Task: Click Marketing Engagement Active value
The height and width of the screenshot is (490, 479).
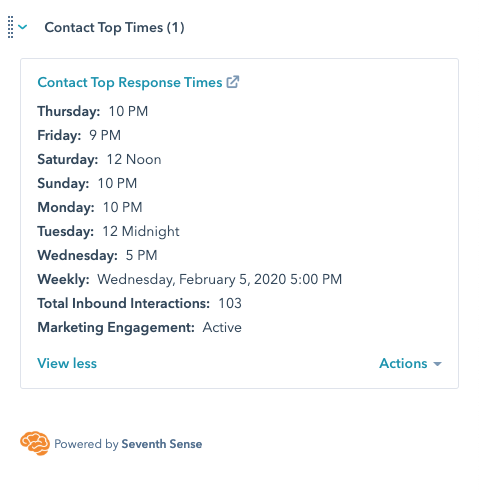Action: 222,327
